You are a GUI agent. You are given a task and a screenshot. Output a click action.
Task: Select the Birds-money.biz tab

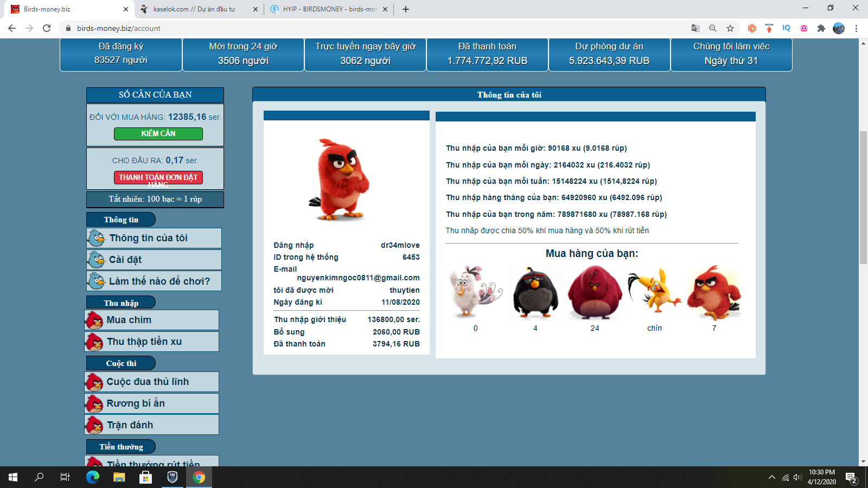click(69, 9)
